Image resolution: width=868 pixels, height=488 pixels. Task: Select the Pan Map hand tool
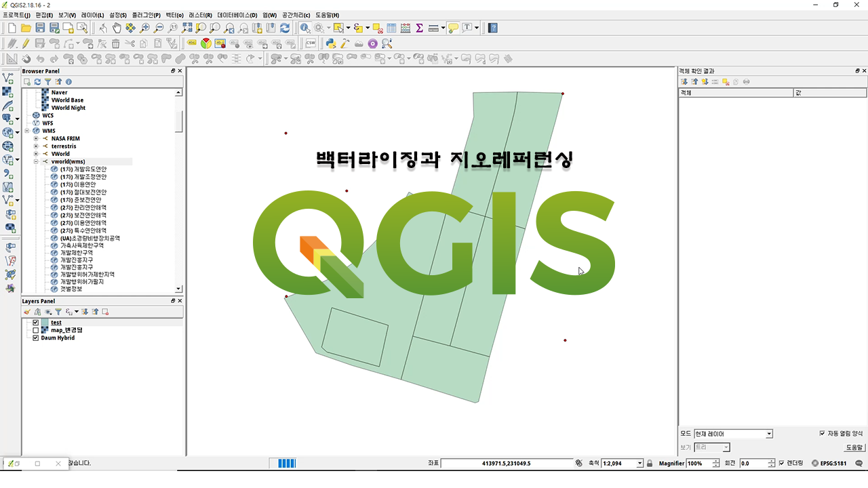(x=117, y=28)
